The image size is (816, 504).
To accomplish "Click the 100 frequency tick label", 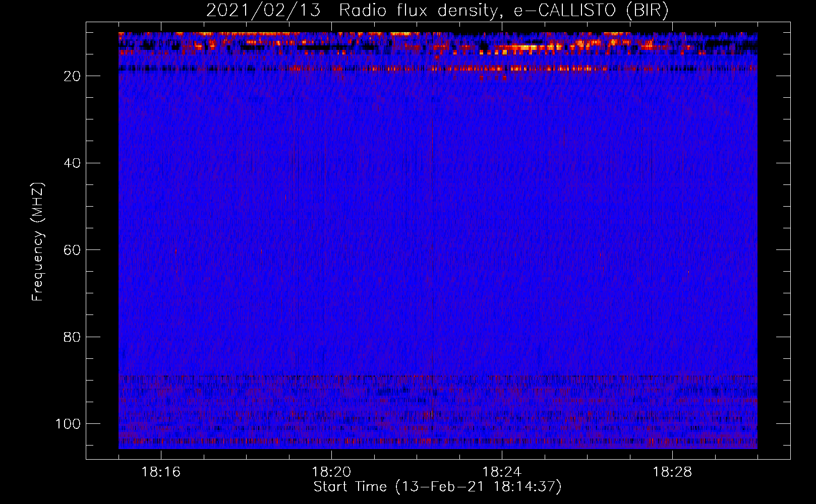I will [x=68, y=424].
